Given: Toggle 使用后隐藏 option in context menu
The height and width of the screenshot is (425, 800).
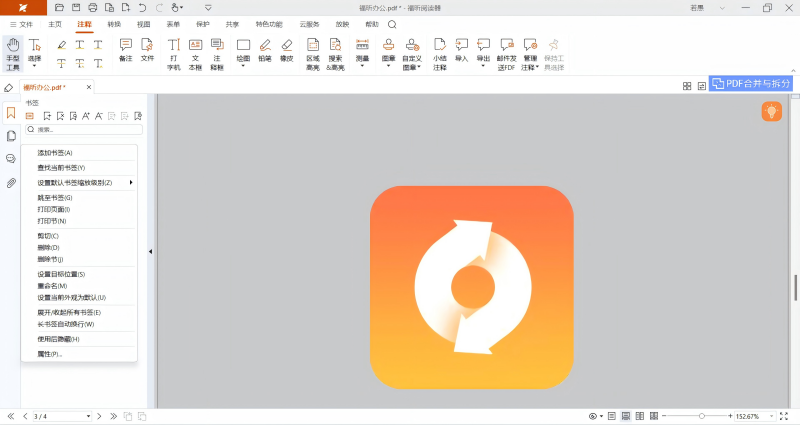Looking at the screenshot, I should click(59, 339).
